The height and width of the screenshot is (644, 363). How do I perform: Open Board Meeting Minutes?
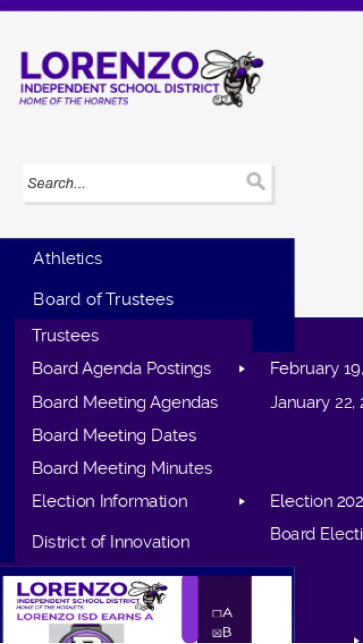click(x=122, y=468)
